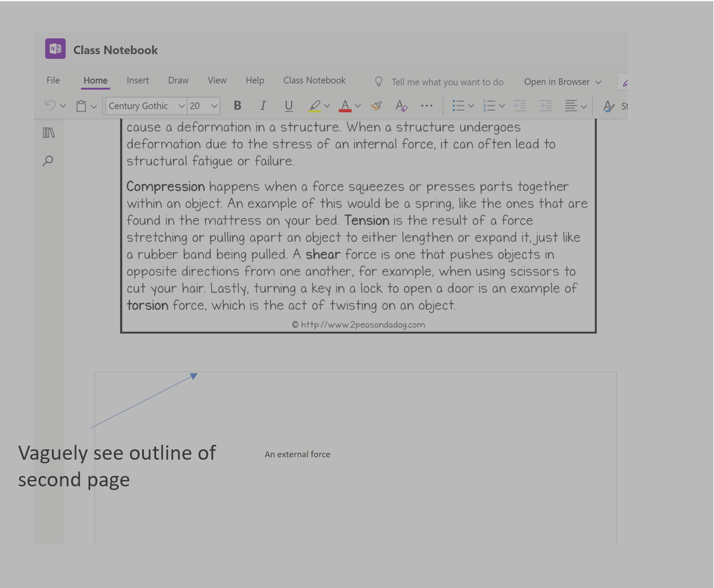The image size is (714, 588).
Task: Expand the highlight color dropdown arrow
Action: tap(327, 106)
